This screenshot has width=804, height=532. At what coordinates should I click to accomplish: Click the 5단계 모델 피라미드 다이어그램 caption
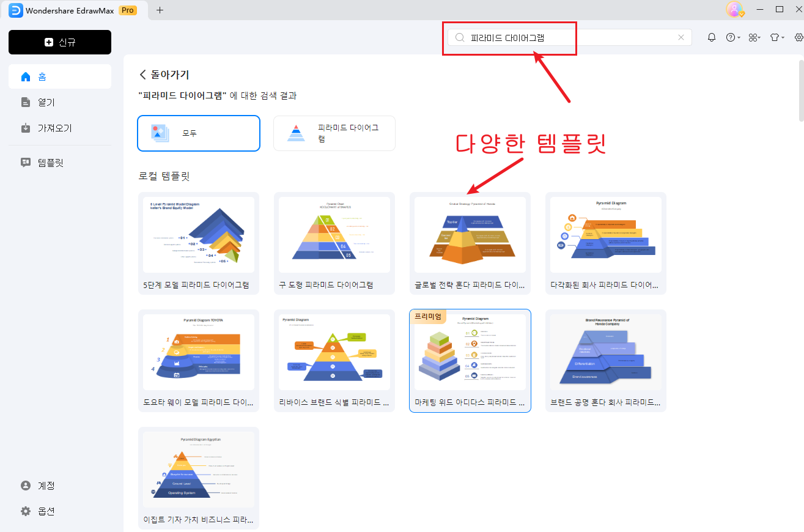[x=196, y=285]
